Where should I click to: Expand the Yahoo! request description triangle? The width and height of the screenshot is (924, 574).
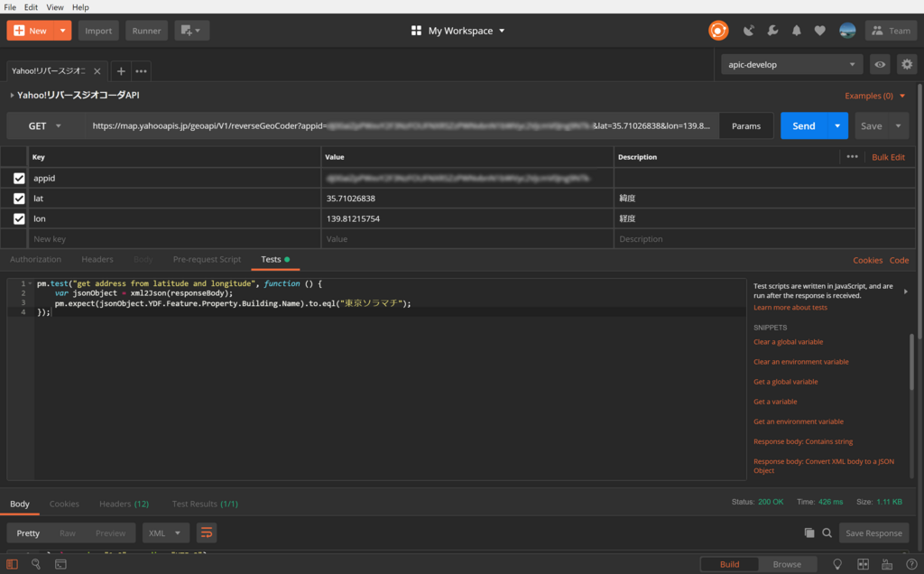tap(12, 95)
